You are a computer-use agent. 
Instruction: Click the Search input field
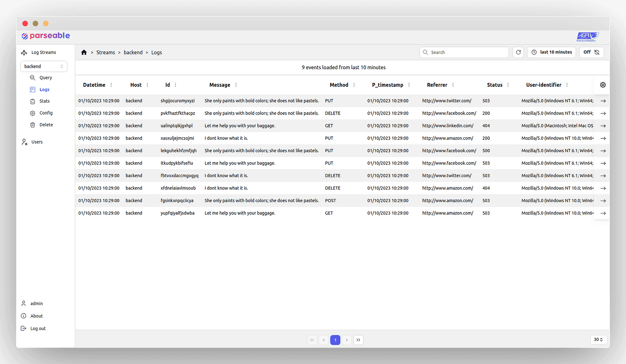(464, 52)
